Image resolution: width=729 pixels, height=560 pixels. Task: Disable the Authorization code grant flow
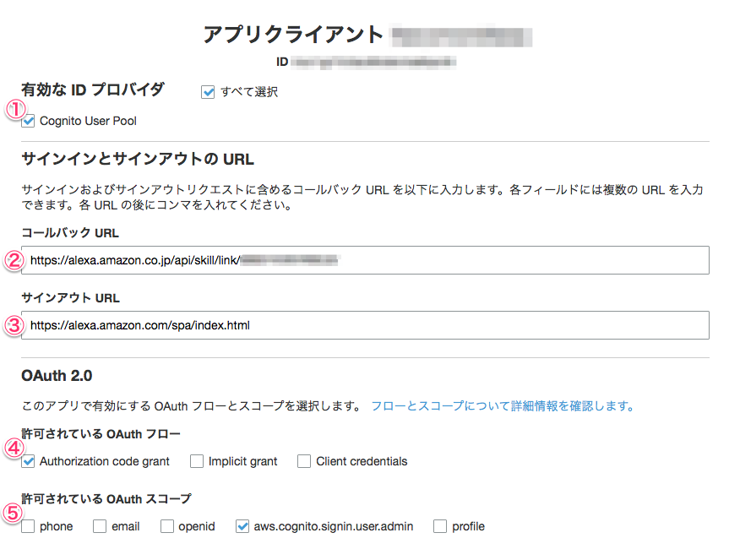pyautogui.click(x=29, y=461)
